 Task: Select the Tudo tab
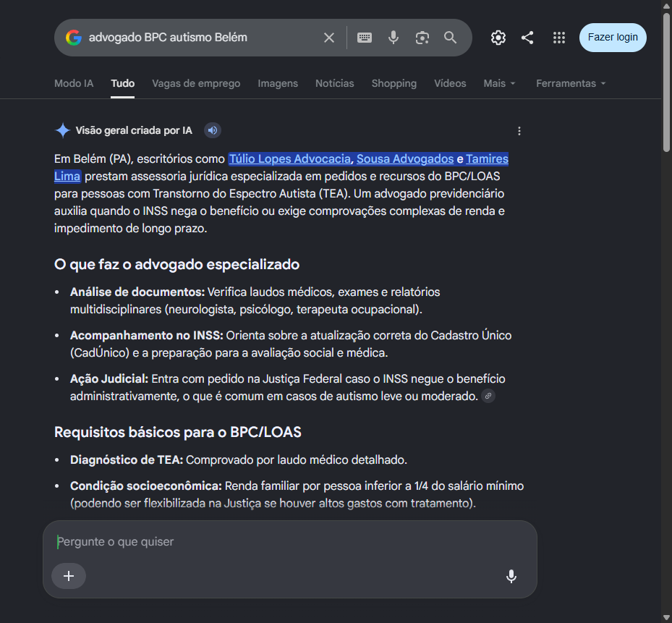click(122, 83)
